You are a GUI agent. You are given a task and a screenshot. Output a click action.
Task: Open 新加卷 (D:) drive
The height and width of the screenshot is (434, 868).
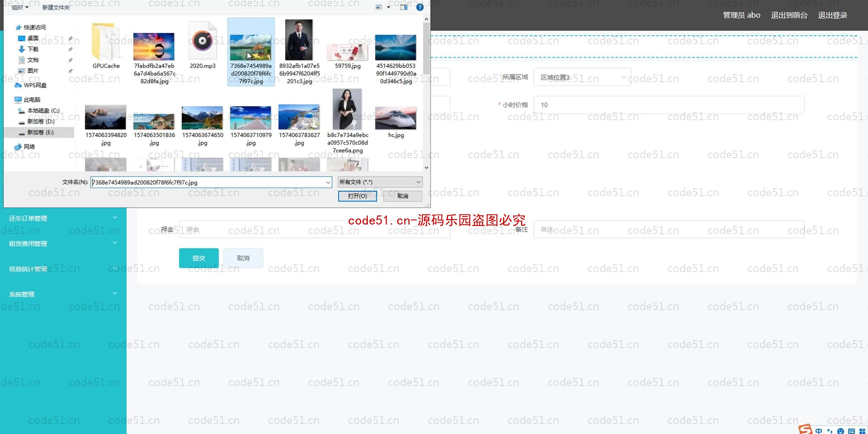pos(36,121)
